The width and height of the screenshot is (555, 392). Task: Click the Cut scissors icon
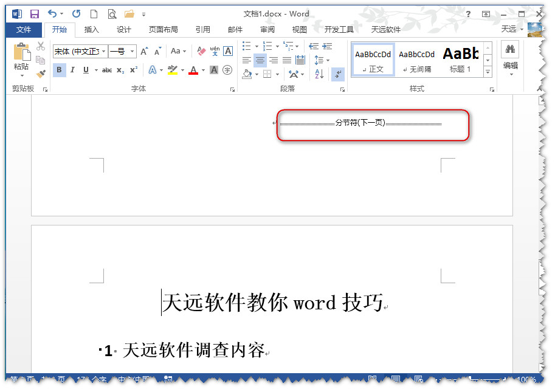[41, 46]
